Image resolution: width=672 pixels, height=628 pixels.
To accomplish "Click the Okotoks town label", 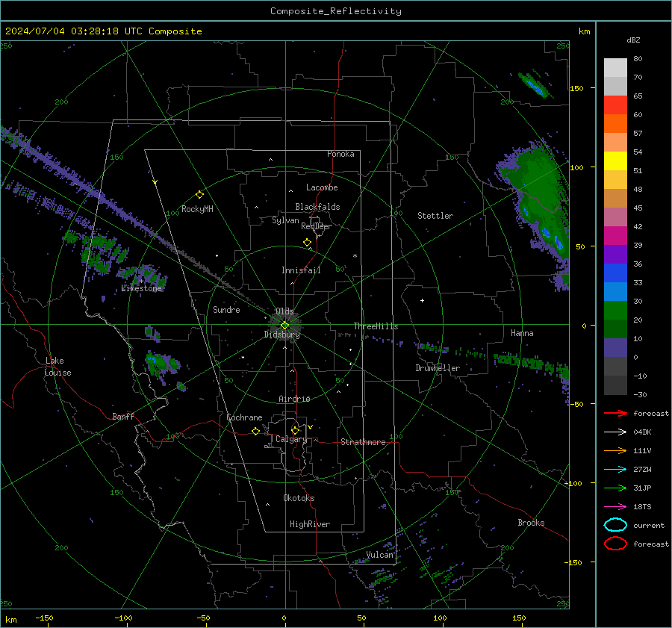I will coord(299,498).
